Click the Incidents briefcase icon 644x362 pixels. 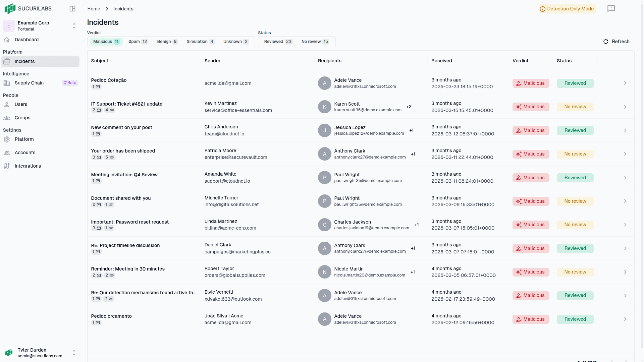[7, 61]
